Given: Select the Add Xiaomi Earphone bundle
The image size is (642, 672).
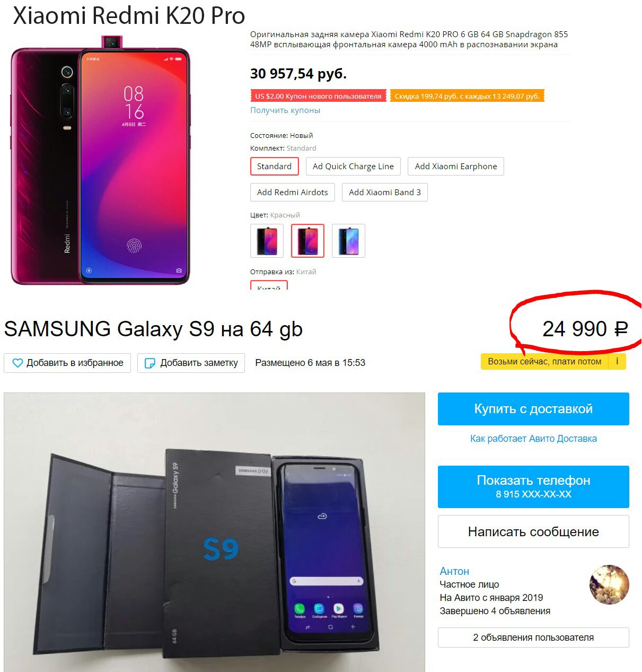Looking at the screenshot, I should (456, 166).
